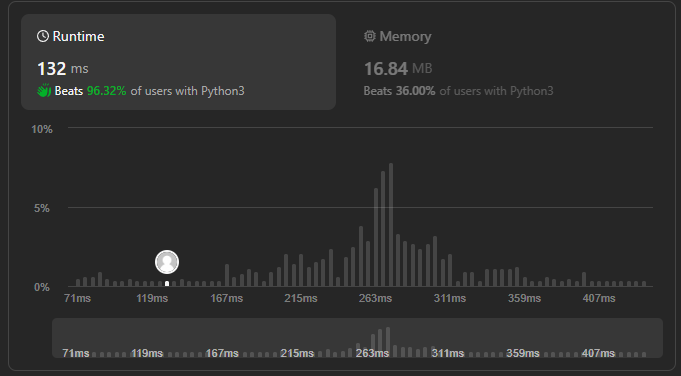Click 359ms in the overview slider
The height and width of the screenshot is (376, 681).
pyautogui.click(x=522, y=353)
